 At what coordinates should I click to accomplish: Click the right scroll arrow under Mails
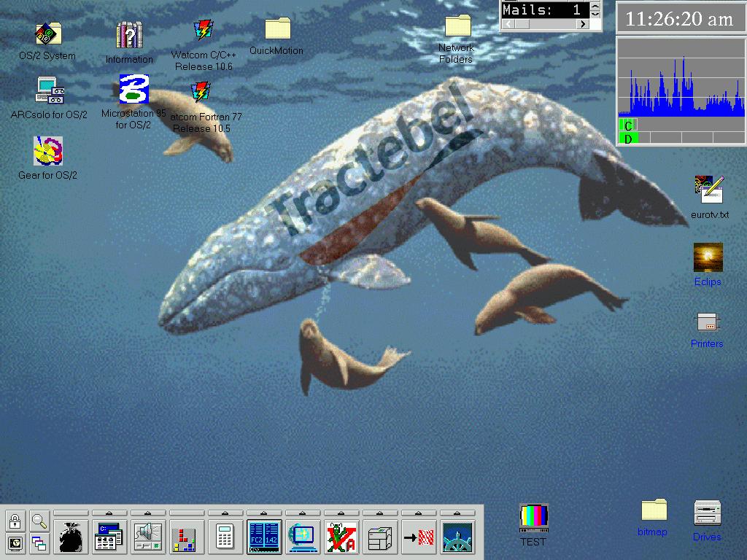pyautogui.click(x=583, y=24)
